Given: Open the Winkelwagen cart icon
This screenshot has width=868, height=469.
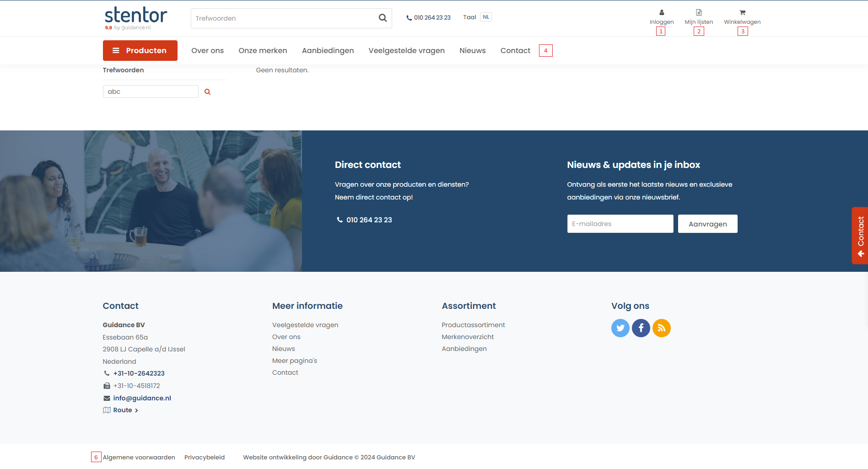Looking at the screenshot, I should (742, 12).
